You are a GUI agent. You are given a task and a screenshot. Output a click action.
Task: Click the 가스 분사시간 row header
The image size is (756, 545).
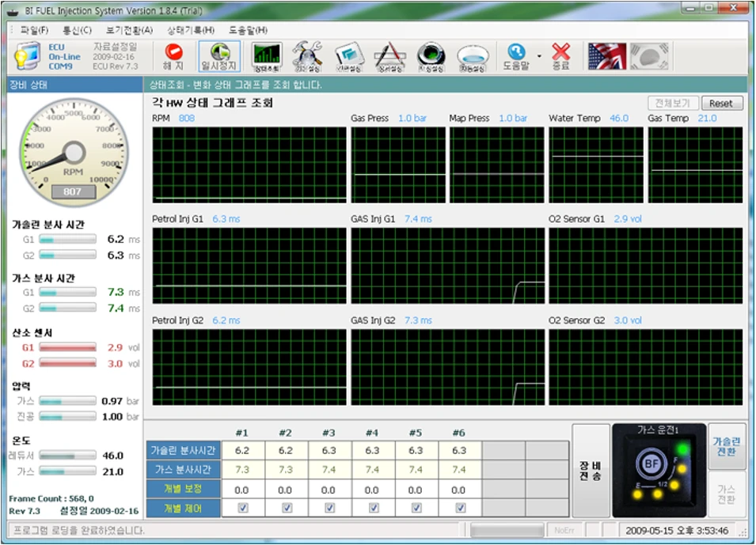pos(183,469)
